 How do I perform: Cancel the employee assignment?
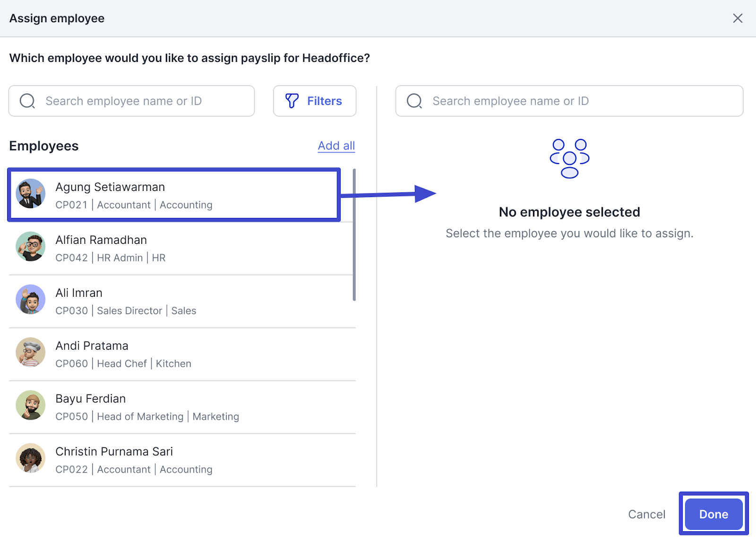[646, 514]
